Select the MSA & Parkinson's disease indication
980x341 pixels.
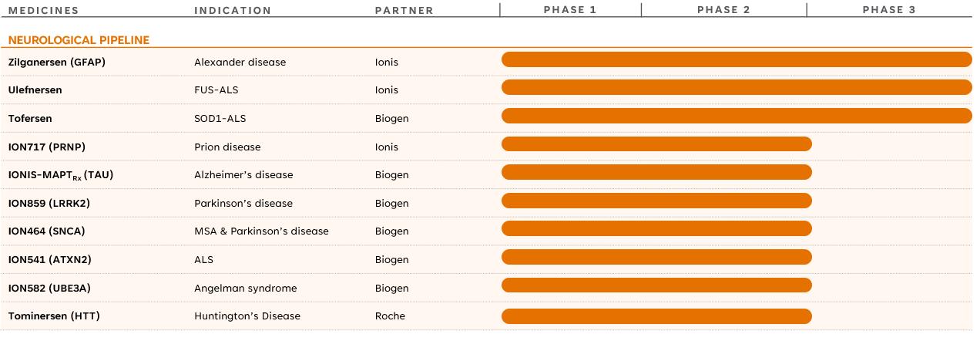point(261,231)
